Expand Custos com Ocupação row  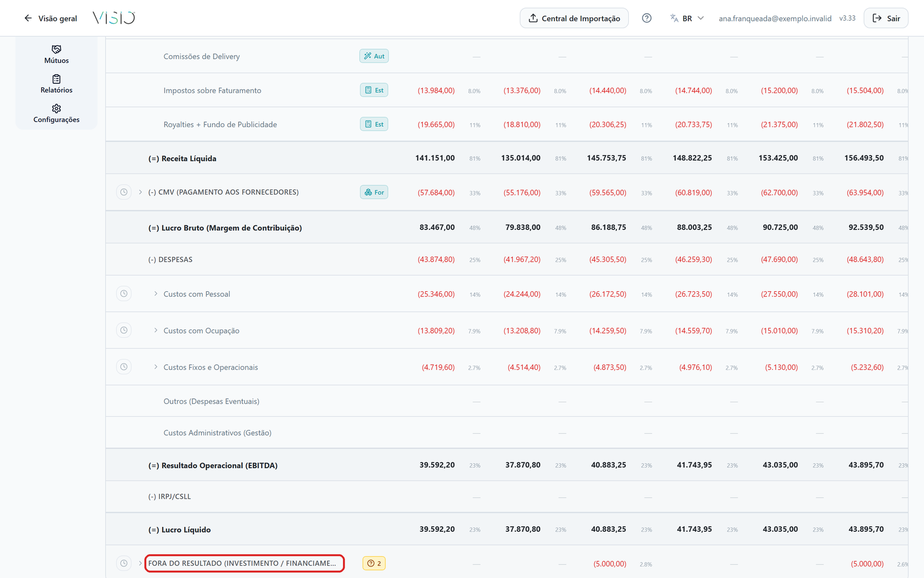(155, 330)
